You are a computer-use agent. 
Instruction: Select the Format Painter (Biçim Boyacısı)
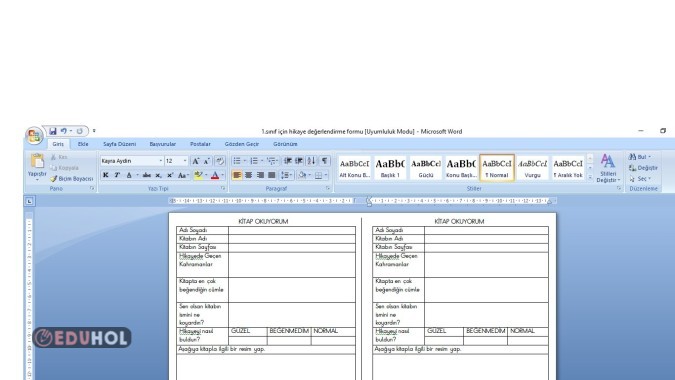tap(71, 179)
